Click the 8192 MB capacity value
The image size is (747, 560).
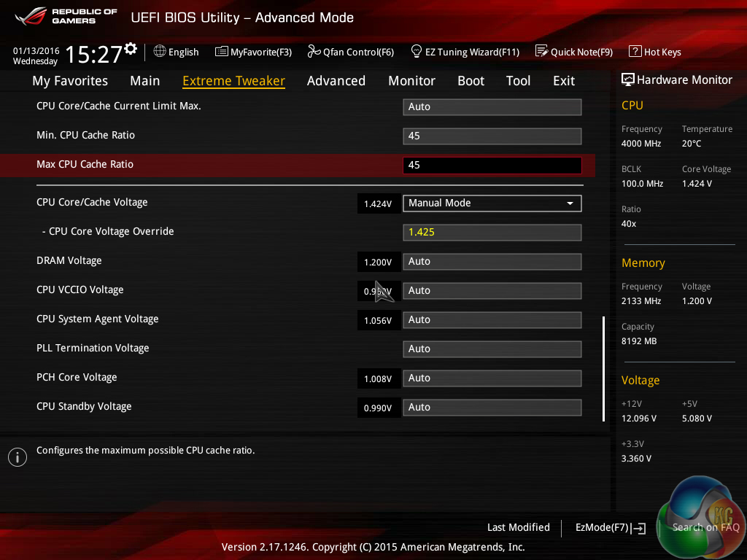pos(639,341)
